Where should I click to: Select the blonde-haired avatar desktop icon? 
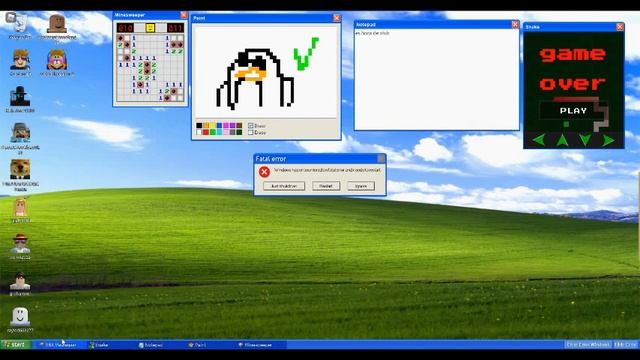[20, 210]
